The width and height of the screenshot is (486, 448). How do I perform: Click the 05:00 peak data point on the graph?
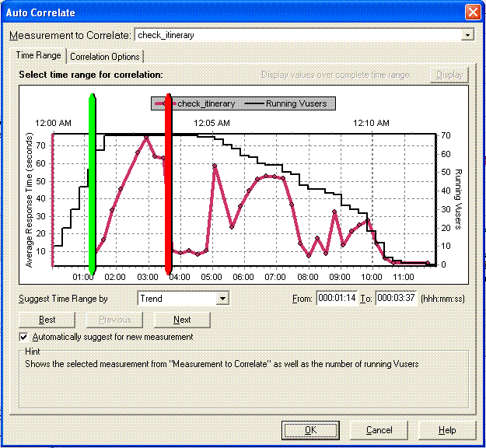214,166
